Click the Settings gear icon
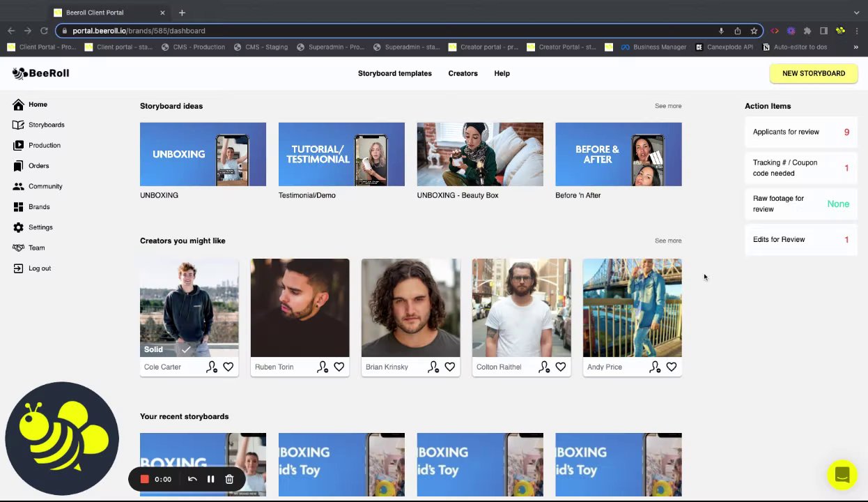 tap(18, 227)
